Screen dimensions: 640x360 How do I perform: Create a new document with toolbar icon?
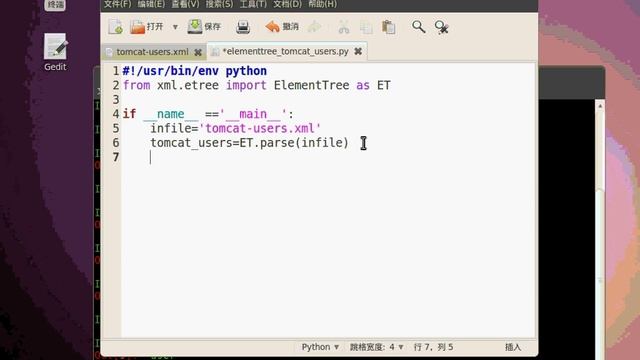pos(116,27)
